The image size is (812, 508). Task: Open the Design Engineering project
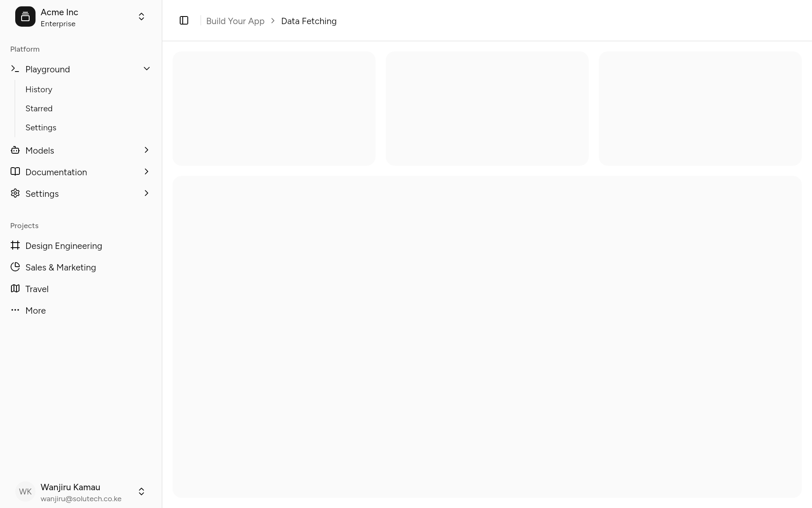pos(81,246)
